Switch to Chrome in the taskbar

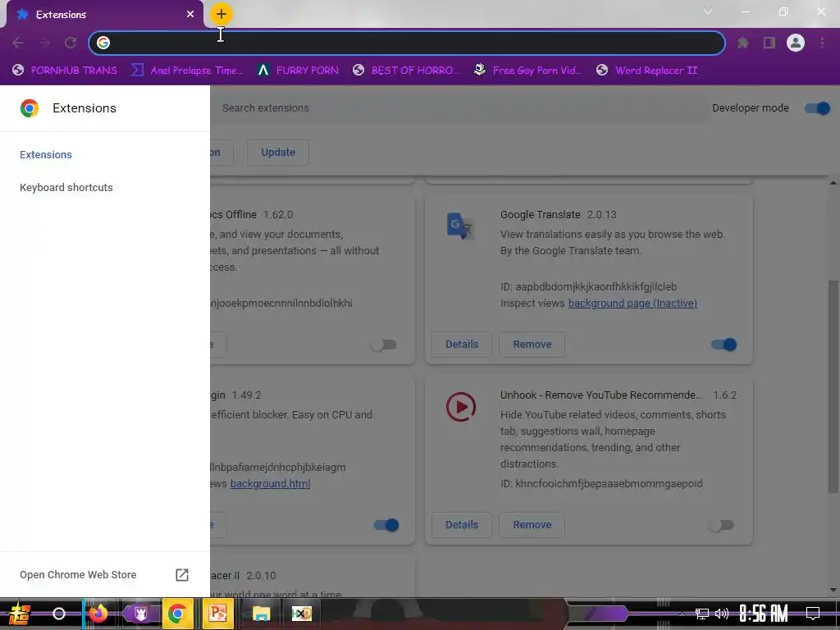[x=177, y=614]
